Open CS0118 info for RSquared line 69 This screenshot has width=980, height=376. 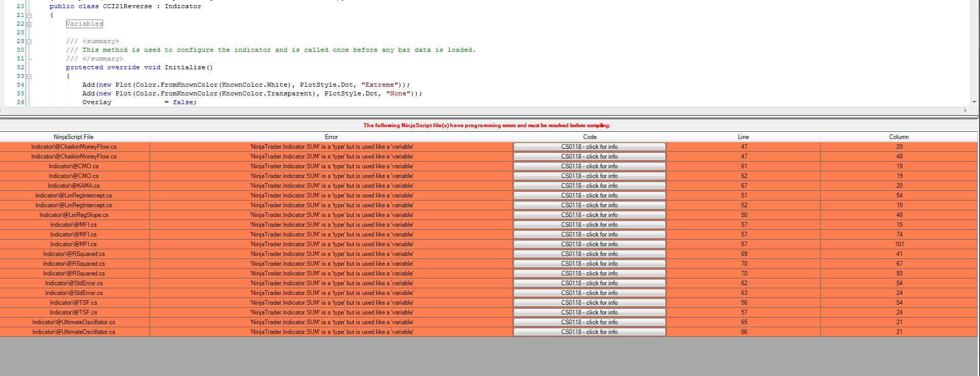coord(589,254)
